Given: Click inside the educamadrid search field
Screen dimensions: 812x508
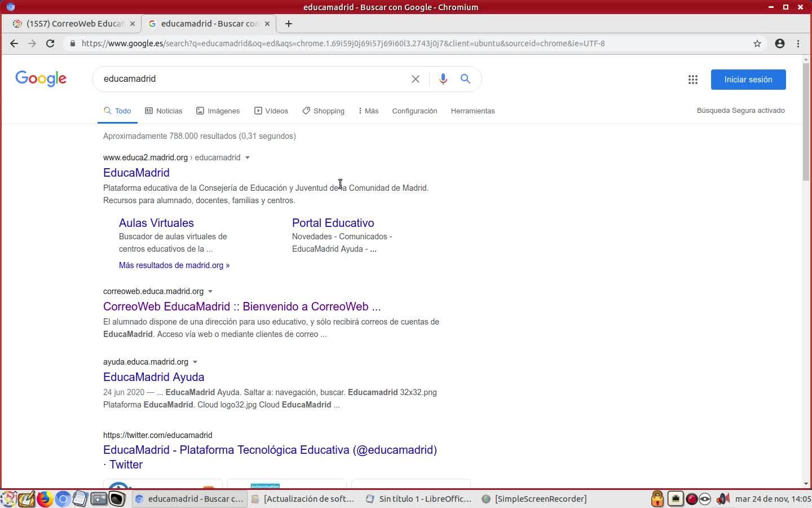Looking at the screenshot, I should pyautogui.click(x=248, y=79).
